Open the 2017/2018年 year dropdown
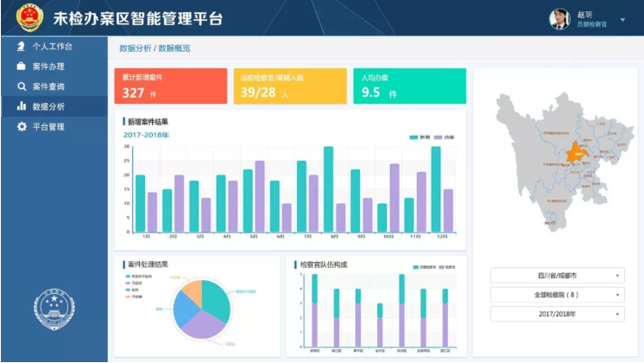644x363 pixels. coord(557,314)
